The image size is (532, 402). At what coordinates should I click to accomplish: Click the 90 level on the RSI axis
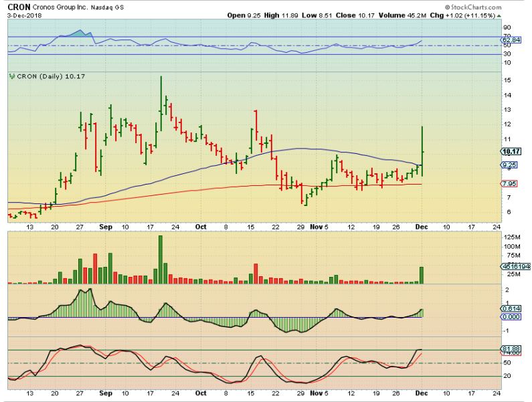pyautogui.click(x=507, y=27)
